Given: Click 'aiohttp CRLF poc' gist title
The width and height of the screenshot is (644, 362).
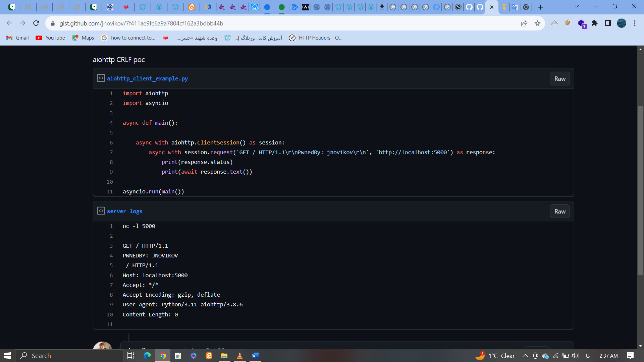Looking at the screenshot, I should coord(119,60).
